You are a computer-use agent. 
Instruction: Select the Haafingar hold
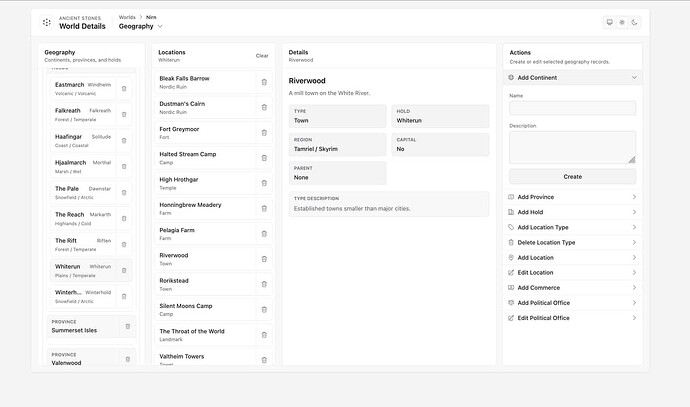(x=83, y=141)
